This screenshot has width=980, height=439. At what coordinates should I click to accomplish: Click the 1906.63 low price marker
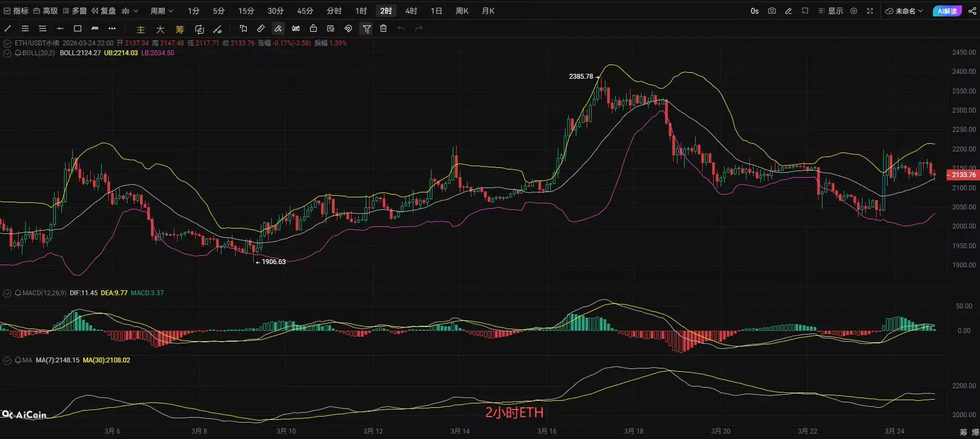(x=274, y=262)
